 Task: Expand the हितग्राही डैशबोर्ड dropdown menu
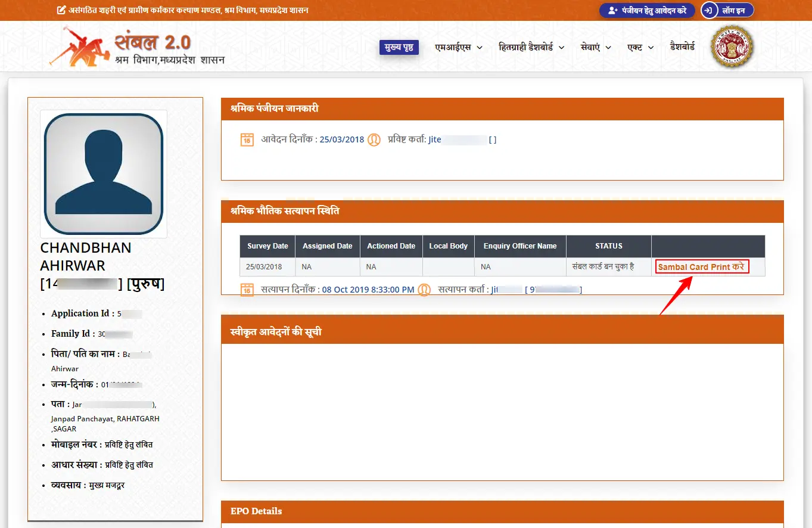point(531,47)
